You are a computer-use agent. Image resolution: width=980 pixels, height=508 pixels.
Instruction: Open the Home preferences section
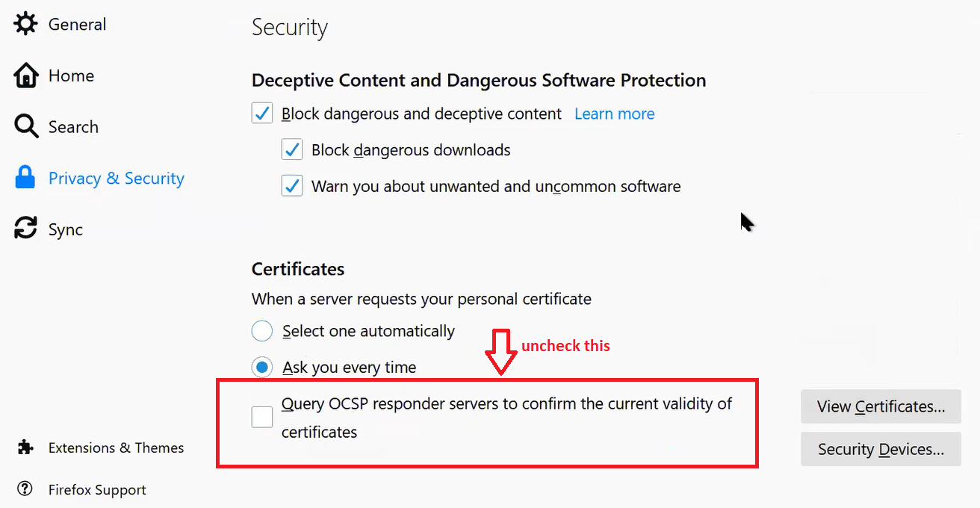point(71,75)
